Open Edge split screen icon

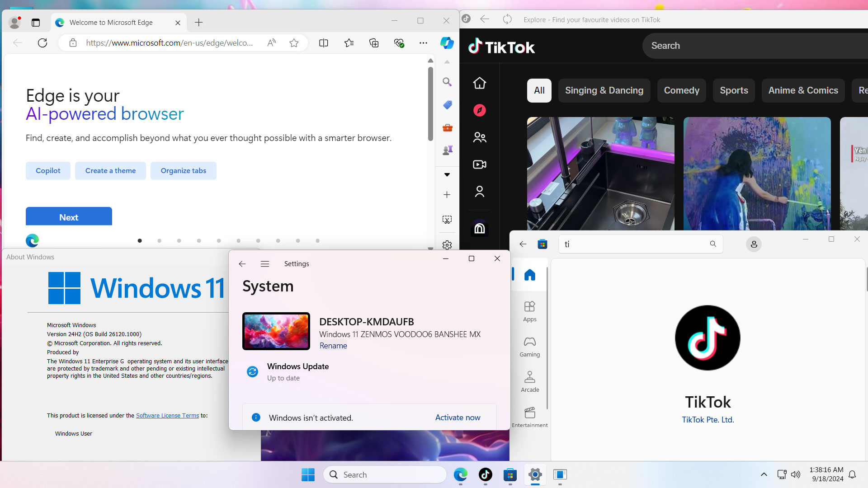(x=324, y=43)
